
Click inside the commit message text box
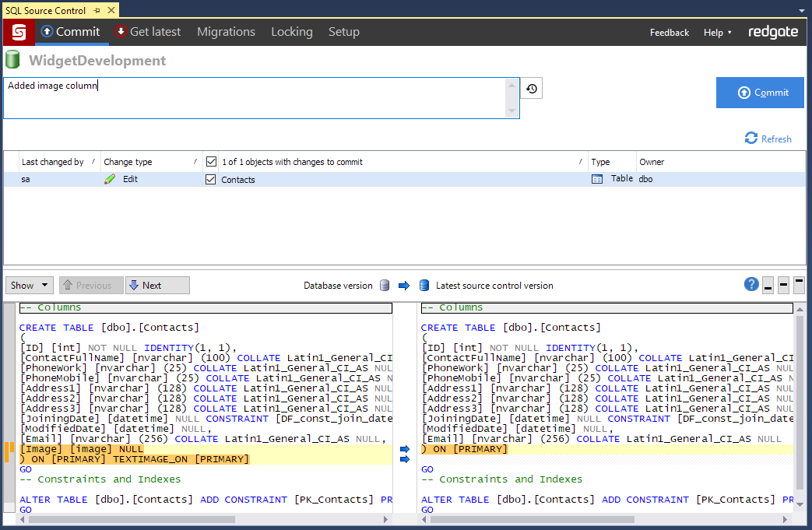point(257,98)
